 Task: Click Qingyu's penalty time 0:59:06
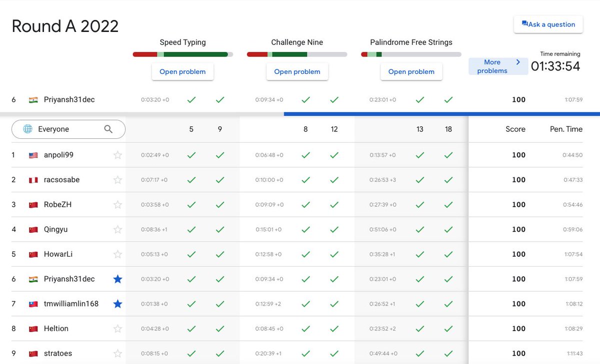coord(573,230)
